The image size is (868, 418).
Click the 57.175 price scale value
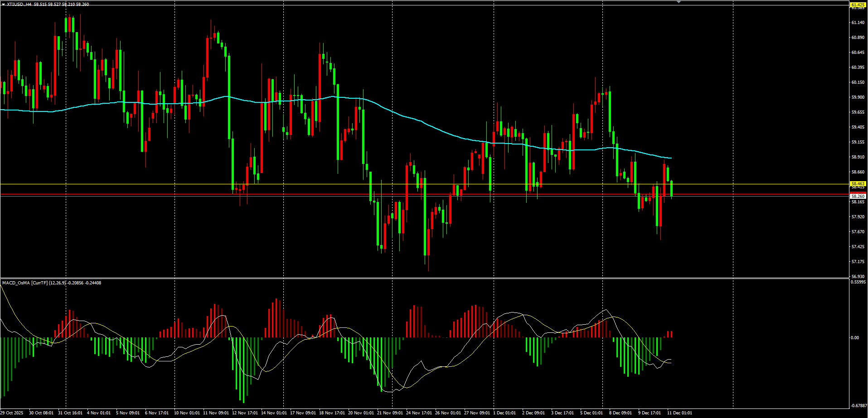tap(858, 262)
